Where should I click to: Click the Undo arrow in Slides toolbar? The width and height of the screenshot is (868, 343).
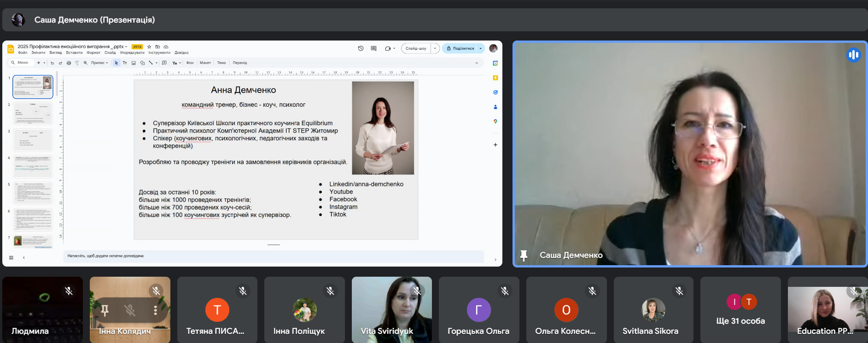coord(52,63)
